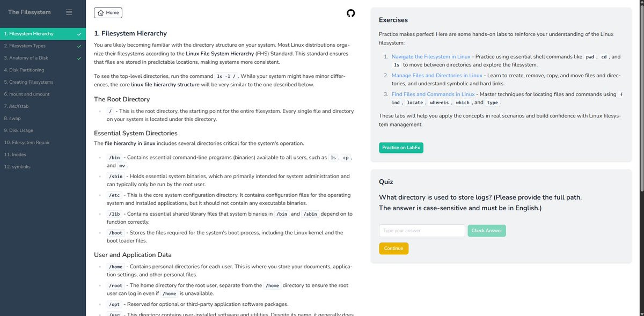Click the house icon in Home button
Image resolution: width=644 pixels, height=316 pixels.
[x=100, y=12]
